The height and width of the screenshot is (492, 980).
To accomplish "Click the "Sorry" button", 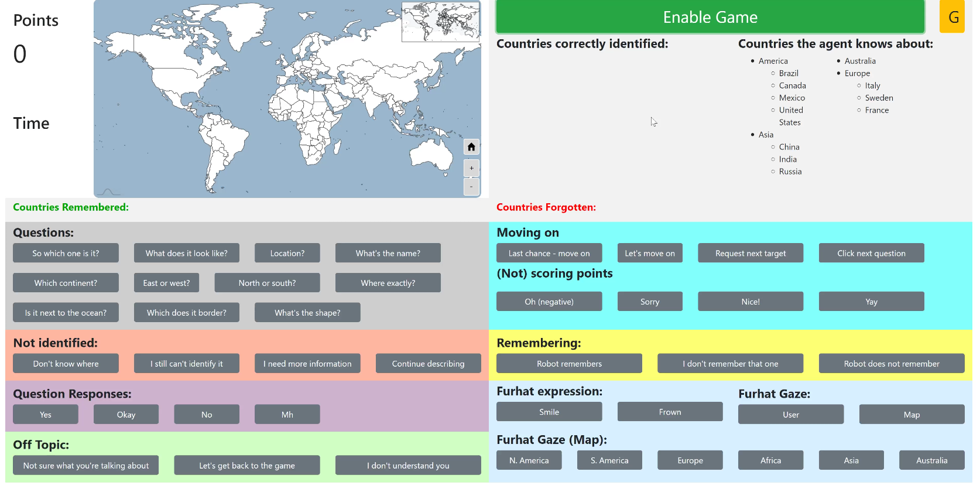I will pos(650,302).
